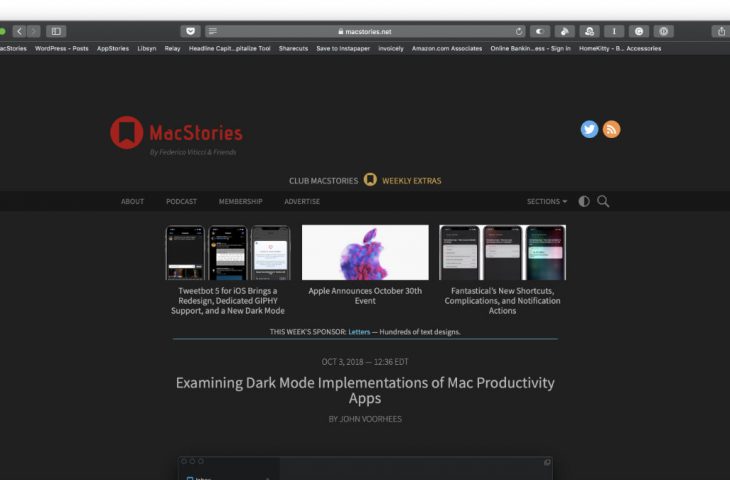Open the Tweetbot 5 article thumbnail
730x480 pixels.
tap(228, 252)
